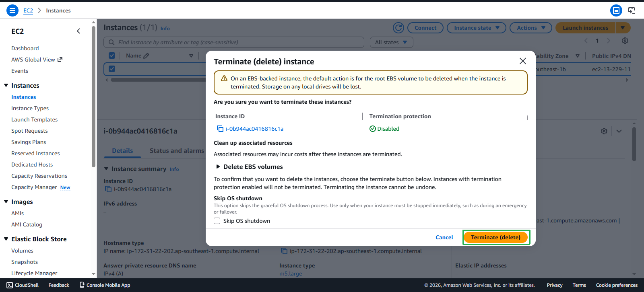Open the Actions dropdown
Viewport: 644px width, 292px height.
point(531,28)
